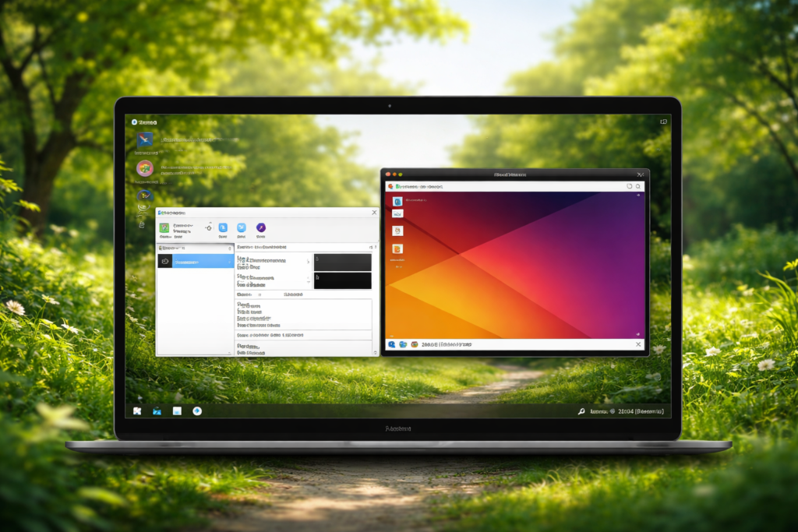The image size is (798, 532).
Task: Select the green machine icon in the manager toolbar
Action: click(x=164, y=228)
